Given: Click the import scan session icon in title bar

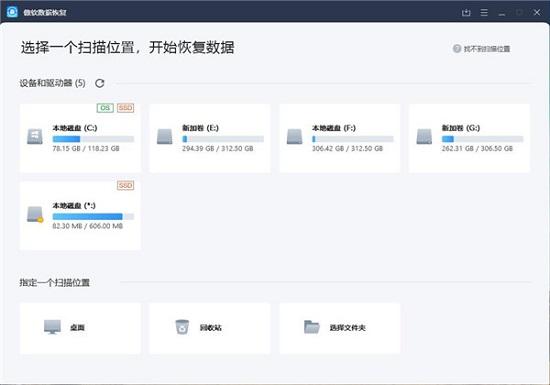Looking at the screenshot, I should tap(466, 13).
